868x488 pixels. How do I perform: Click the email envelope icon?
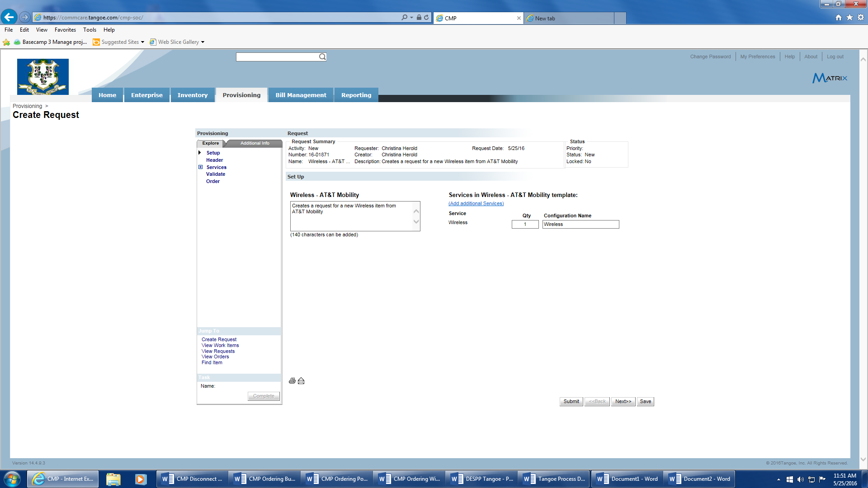point(301,381)
